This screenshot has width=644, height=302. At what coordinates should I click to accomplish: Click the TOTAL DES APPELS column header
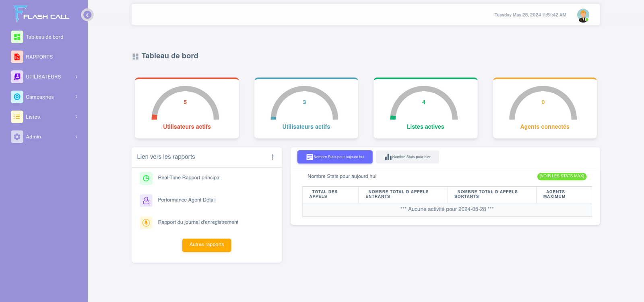330,195
